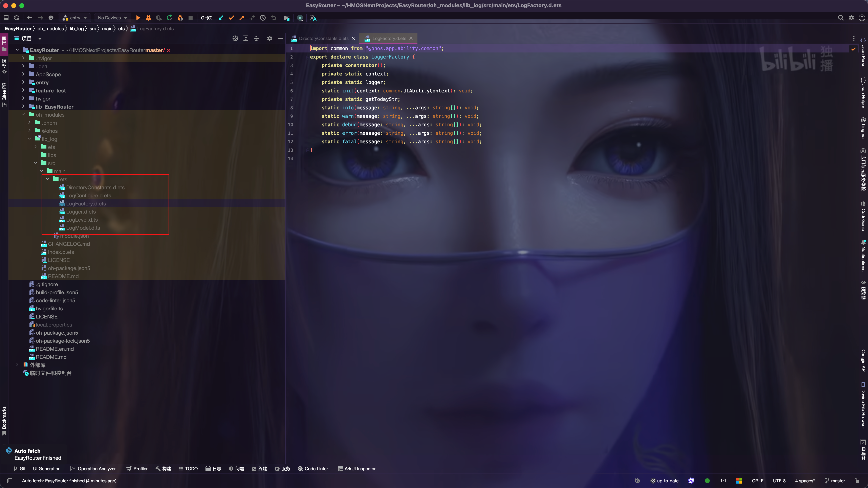Open the search magnifier at top right
Screen dimensions: 868x488
point(841,18)
